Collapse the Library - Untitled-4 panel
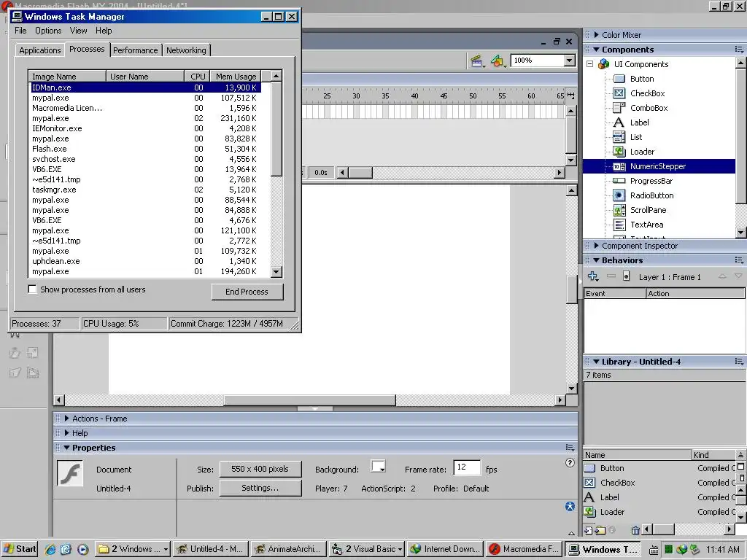The height and width of the screenshot is (560, 747). click(596, 362)
